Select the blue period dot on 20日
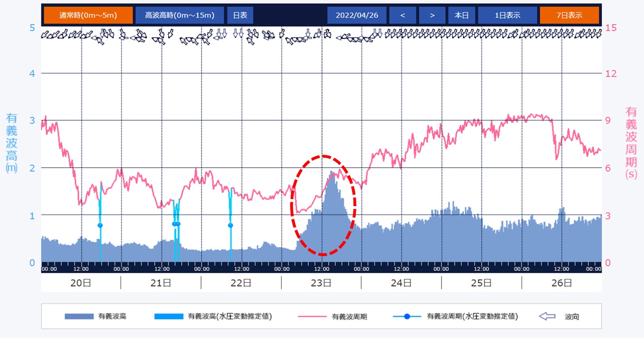The width and height of the screenshot is (644, 338). pos(100,225)
